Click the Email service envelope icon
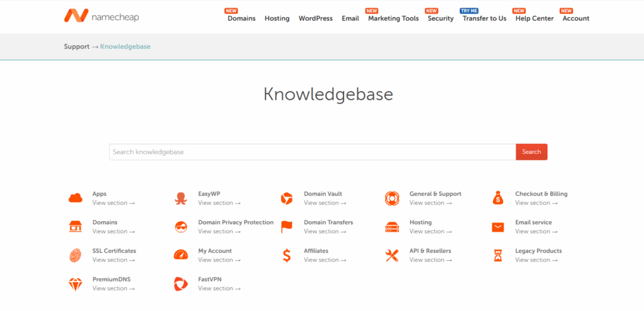The height and width of the screenshot is (311, 644). [x=498, y=227]
